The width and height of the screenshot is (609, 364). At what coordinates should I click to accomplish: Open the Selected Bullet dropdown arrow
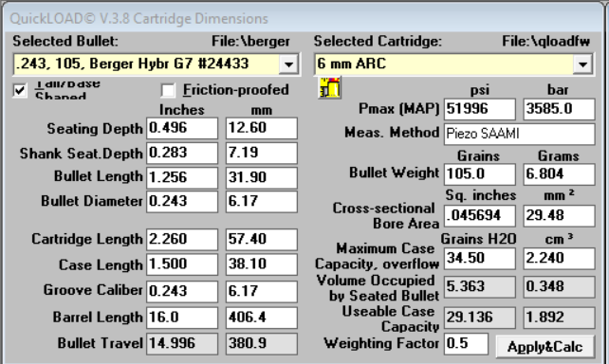pyautogui.click(x=288, y=64)
